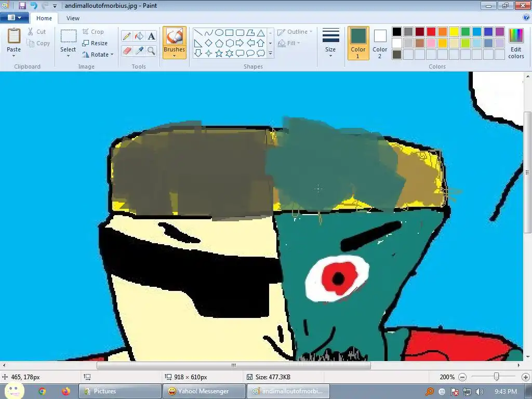This screenshot has height=399, width=532.
Task: Choose the Six-point star shape
Action: tap(230, 54)
